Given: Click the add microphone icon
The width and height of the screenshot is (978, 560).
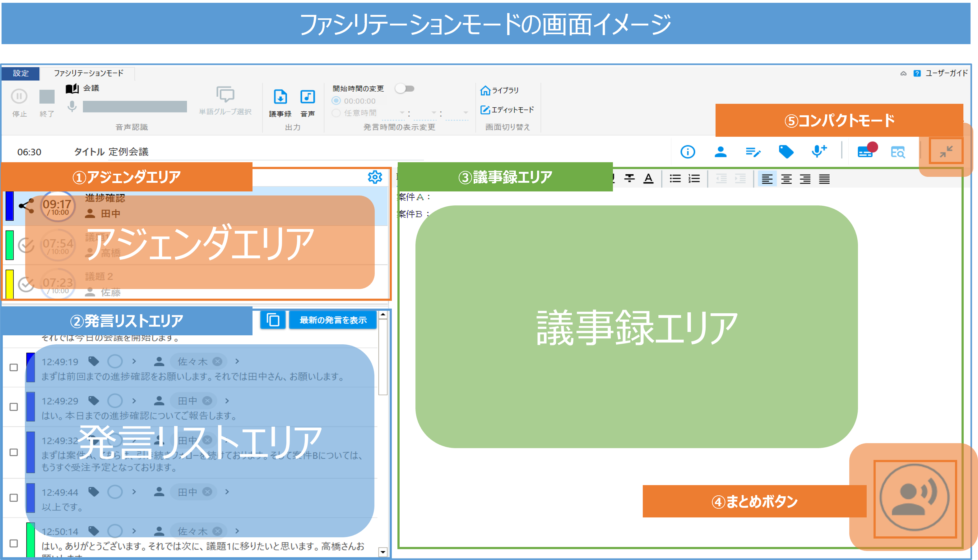Looking at the screenshot, I should click(819, 151).
